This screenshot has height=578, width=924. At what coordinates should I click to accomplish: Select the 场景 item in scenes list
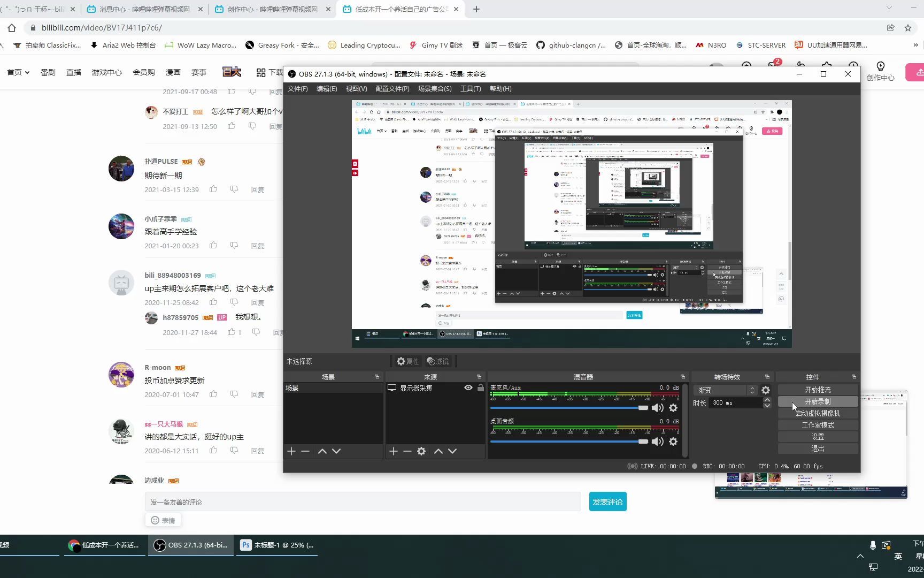(x=333, y=388)
